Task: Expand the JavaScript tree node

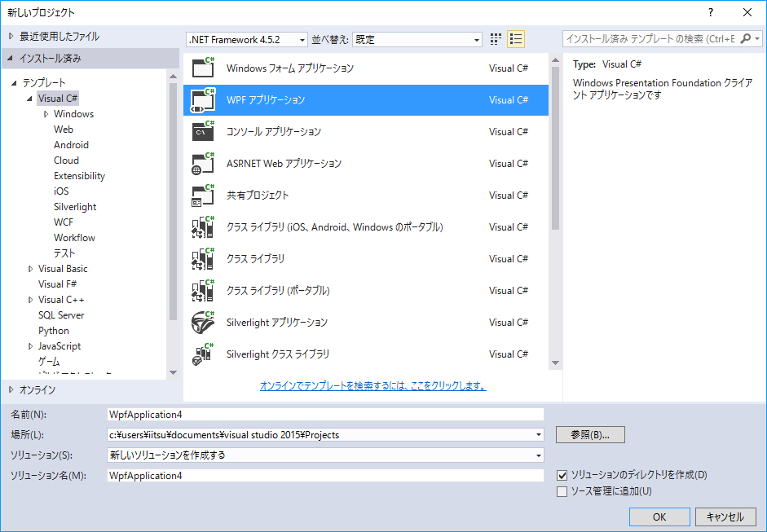Action: coord(30,346)
